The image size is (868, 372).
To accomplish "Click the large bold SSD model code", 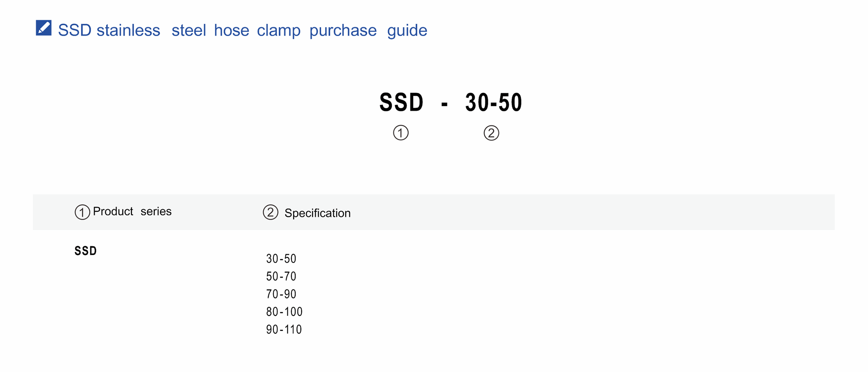I will click(401, 102).
